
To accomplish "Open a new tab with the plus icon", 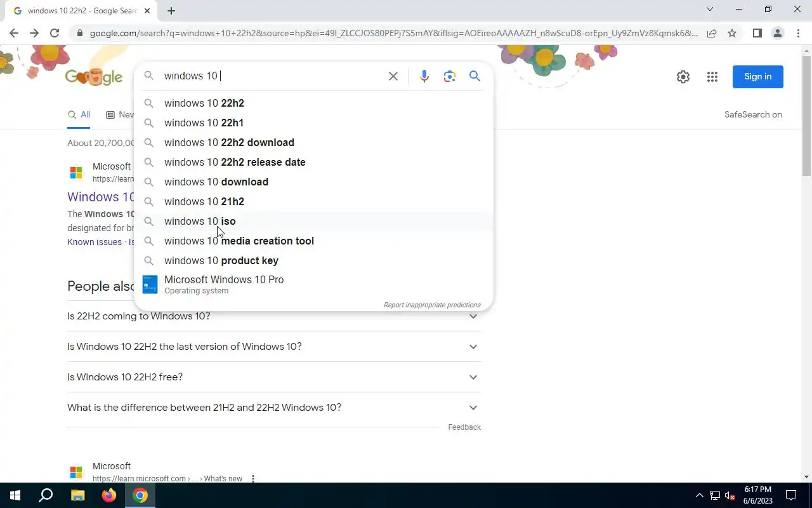I will 171,11.
